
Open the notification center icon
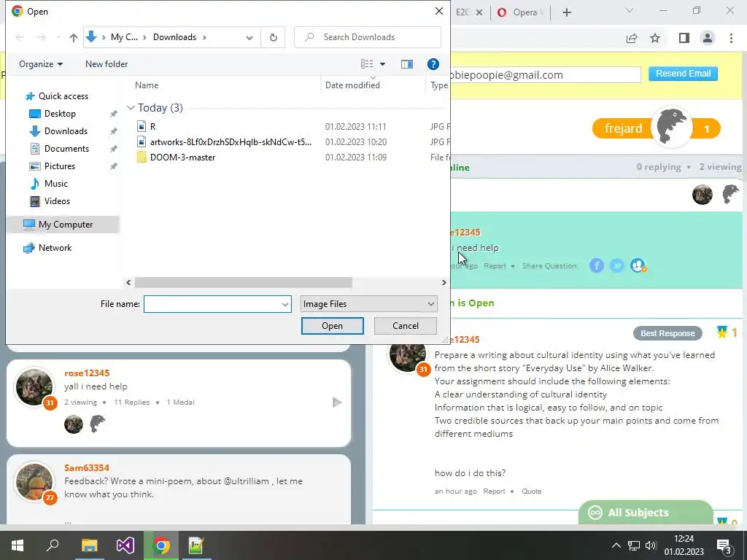(x=724, y=545)
